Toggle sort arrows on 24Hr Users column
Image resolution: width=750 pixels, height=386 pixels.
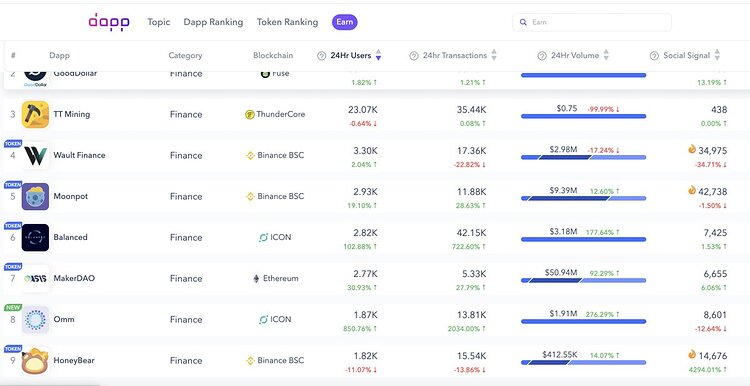click(x=378, y=55)
